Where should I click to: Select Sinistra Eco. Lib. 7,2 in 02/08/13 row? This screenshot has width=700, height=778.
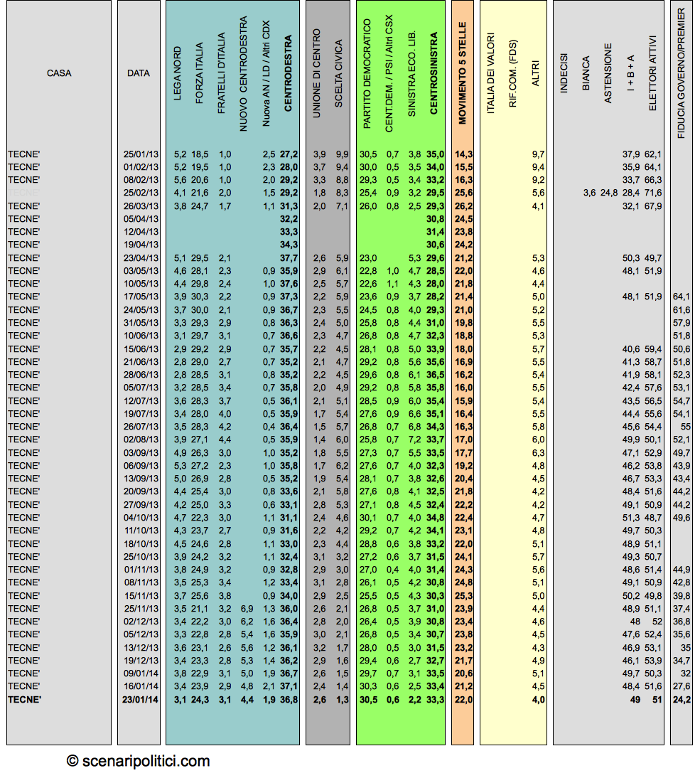[x=414, y=439]
